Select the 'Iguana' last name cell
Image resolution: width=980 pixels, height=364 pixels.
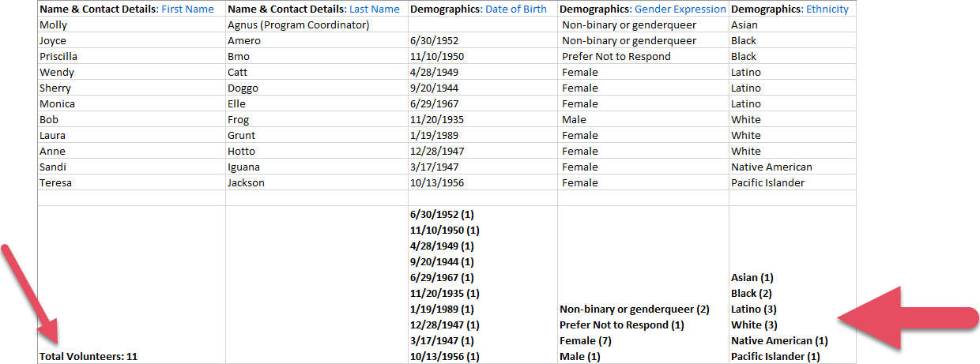317,167
